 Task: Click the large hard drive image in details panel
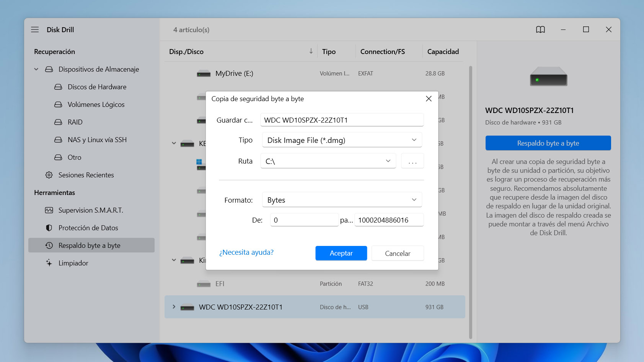click(x=548, y=76)
